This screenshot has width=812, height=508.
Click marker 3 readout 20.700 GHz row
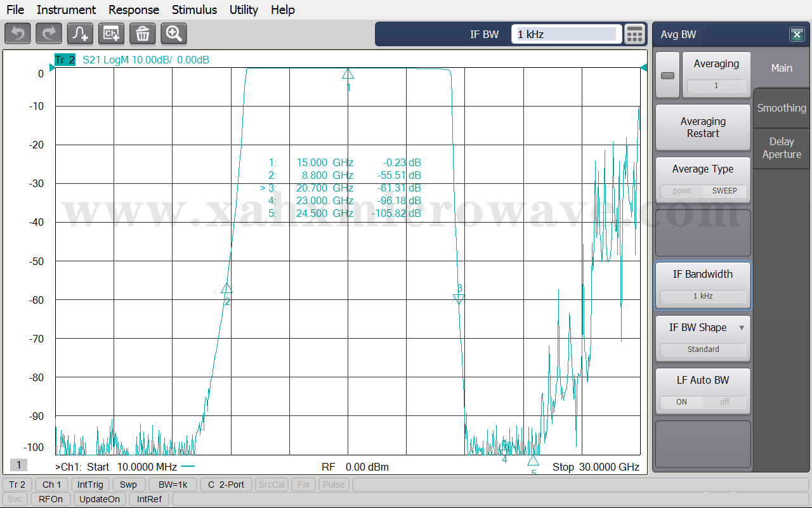coord(341,188)
